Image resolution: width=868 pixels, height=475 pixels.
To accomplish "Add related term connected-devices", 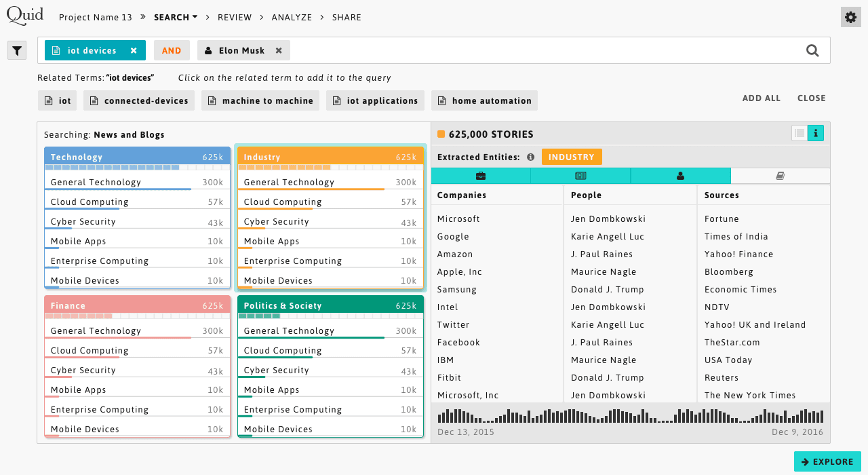I will click(139, 100).
